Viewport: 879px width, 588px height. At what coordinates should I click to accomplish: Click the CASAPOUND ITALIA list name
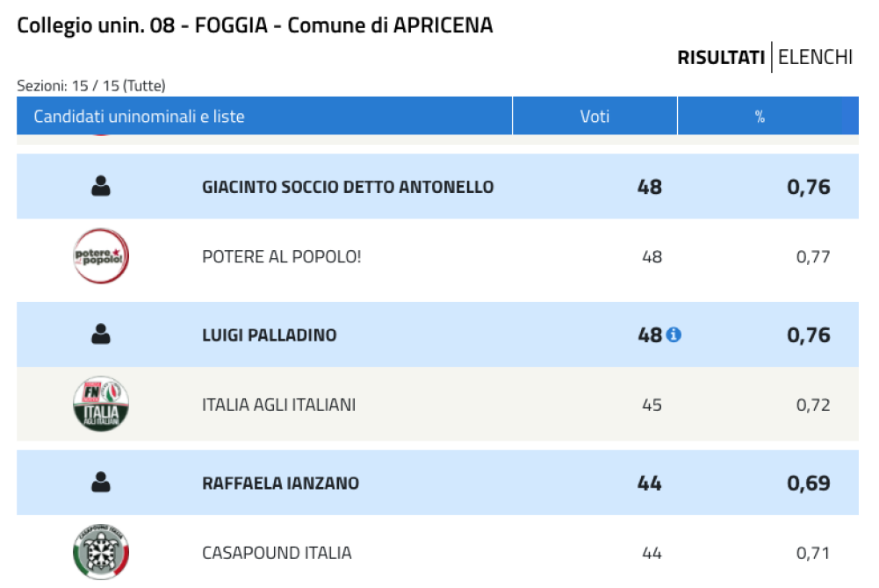point(277,553)
